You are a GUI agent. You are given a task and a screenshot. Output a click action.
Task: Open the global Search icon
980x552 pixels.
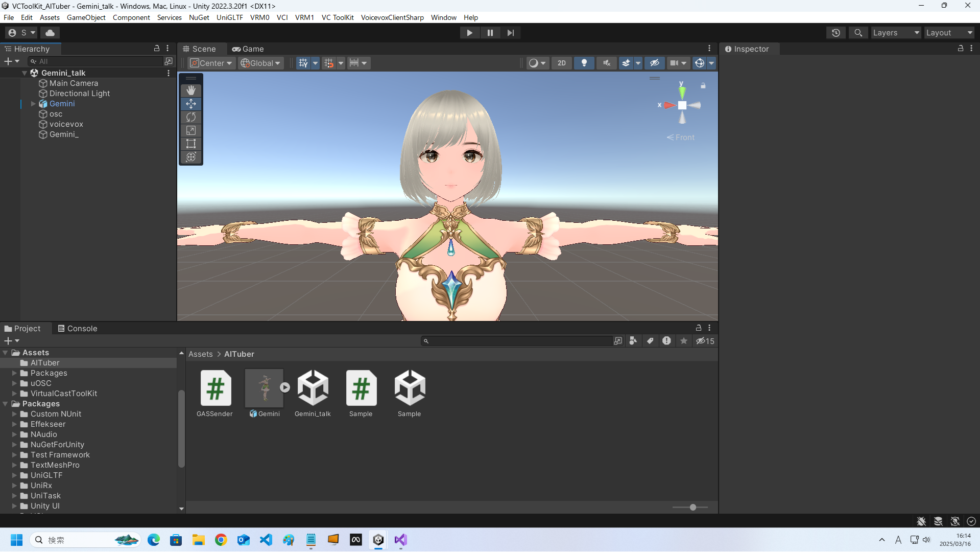coord(858,33)
